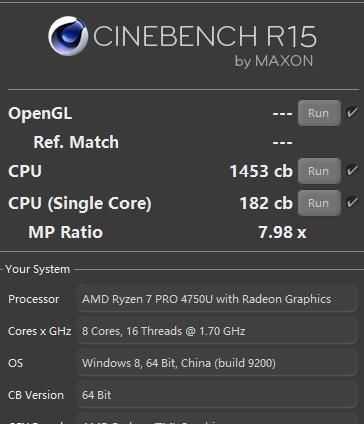
Task: Click the 1453 cb CPU score
Action: [x=261, y=171]
